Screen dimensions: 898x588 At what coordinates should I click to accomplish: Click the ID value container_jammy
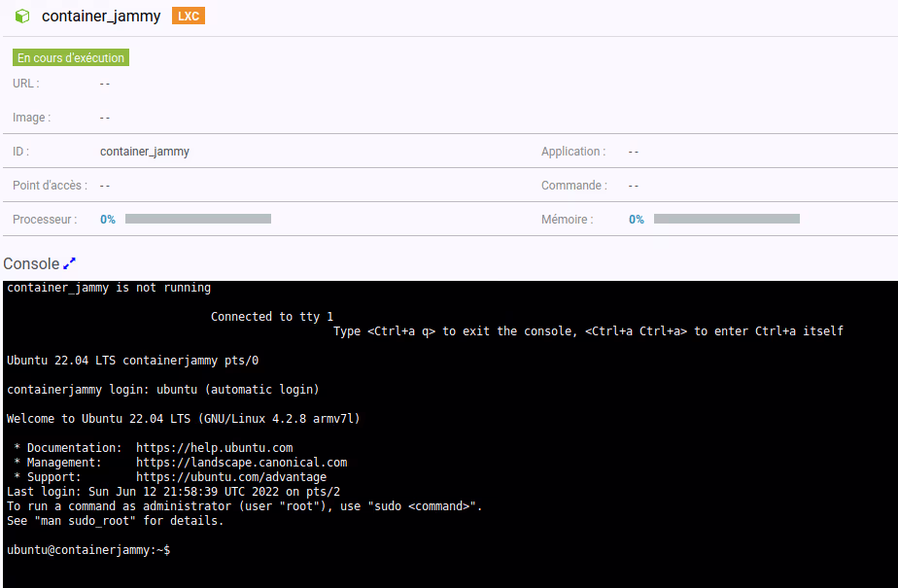pos(145,152)
